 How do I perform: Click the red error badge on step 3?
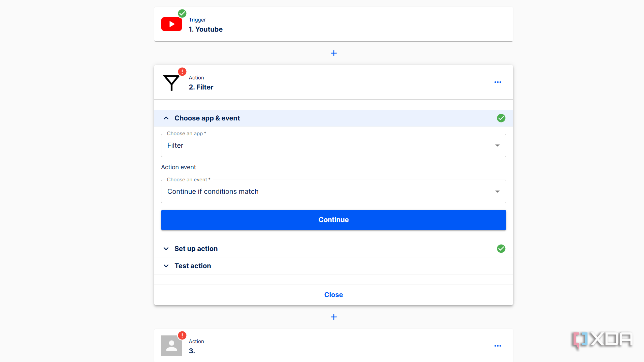click(x=182, y=335)
